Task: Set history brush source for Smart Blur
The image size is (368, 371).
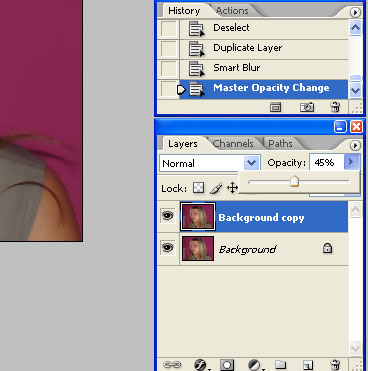Action: [169, 69]
